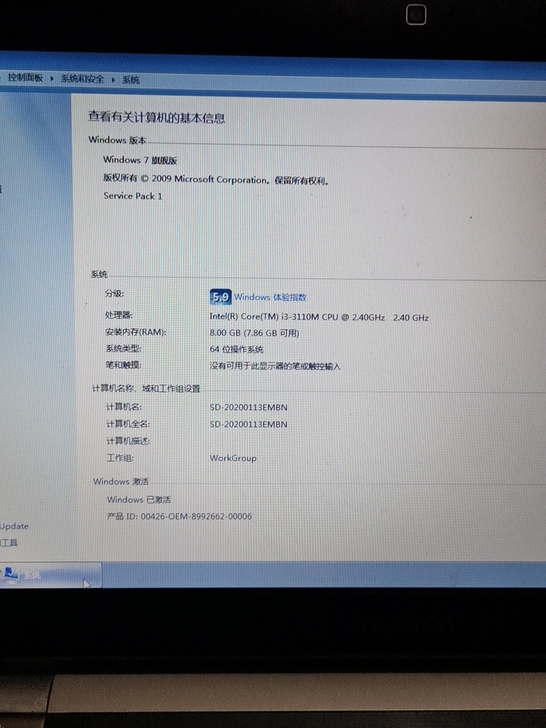
Task: Click the 处理器: label
Action: (119, 315)
